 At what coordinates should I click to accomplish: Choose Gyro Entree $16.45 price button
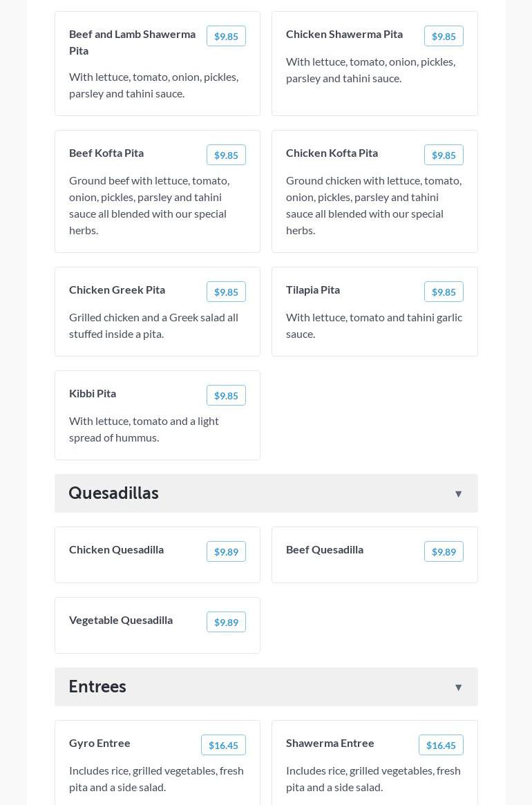tap(223, 745)
